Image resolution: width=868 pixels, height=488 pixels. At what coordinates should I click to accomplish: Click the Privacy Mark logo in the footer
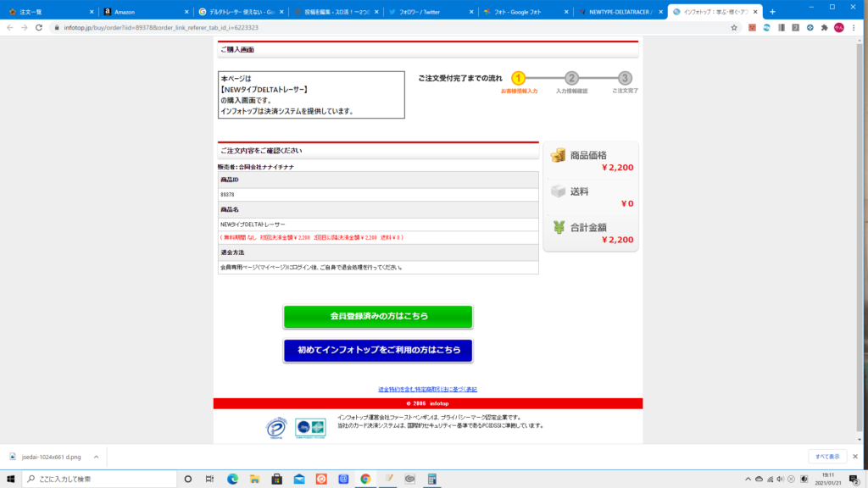point(276,428)
